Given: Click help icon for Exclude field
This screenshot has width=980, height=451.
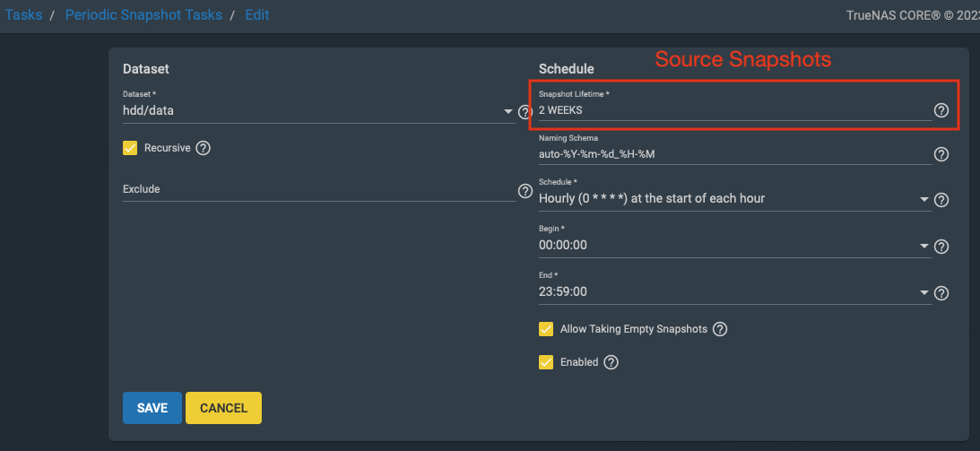Looking at the screenshot, I should [525, 191].
